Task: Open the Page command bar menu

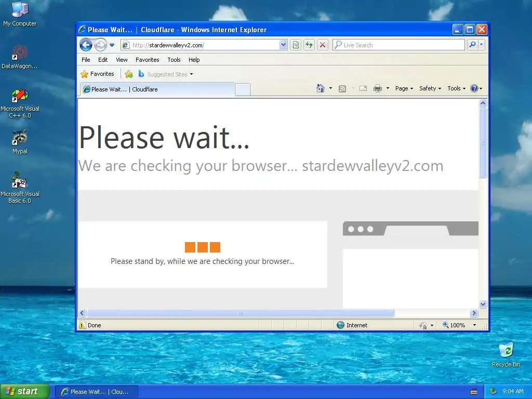Action: pyautogui.click(x=404, y=88)
